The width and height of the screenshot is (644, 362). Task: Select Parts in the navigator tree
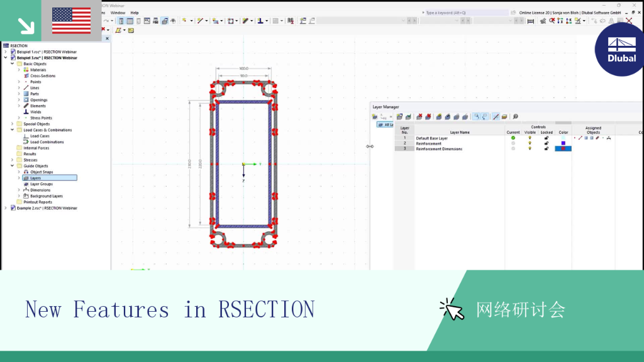[35, 94]
